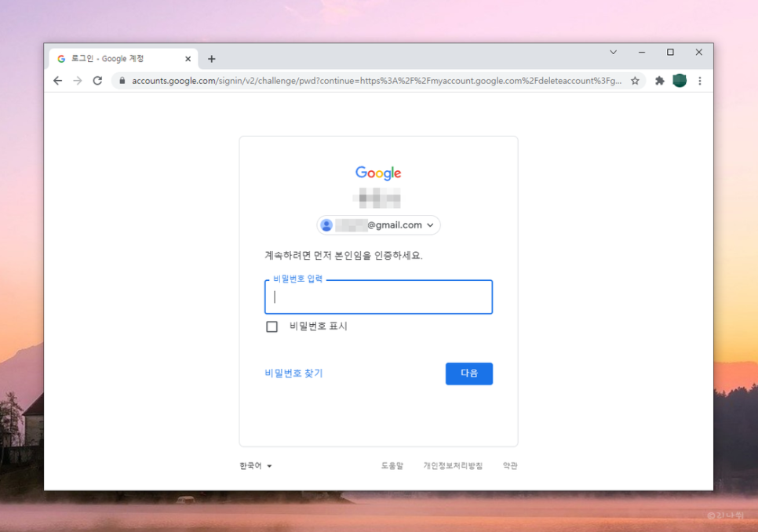Open the 도움말 link
Screen dimensions: 758x532
click(390, 465)
